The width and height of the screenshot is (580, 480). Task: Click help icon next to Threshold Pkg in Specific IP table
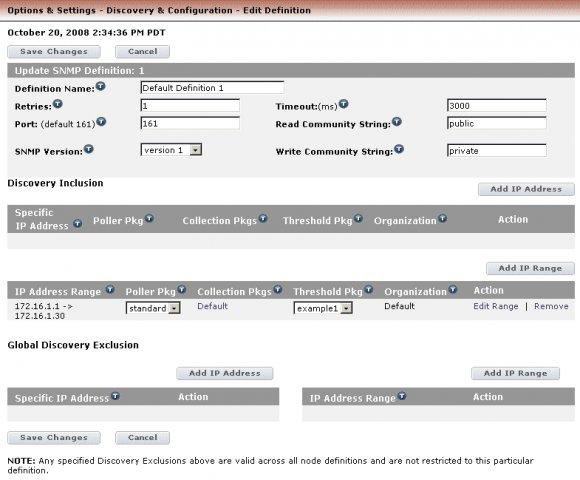click(358, 218)
